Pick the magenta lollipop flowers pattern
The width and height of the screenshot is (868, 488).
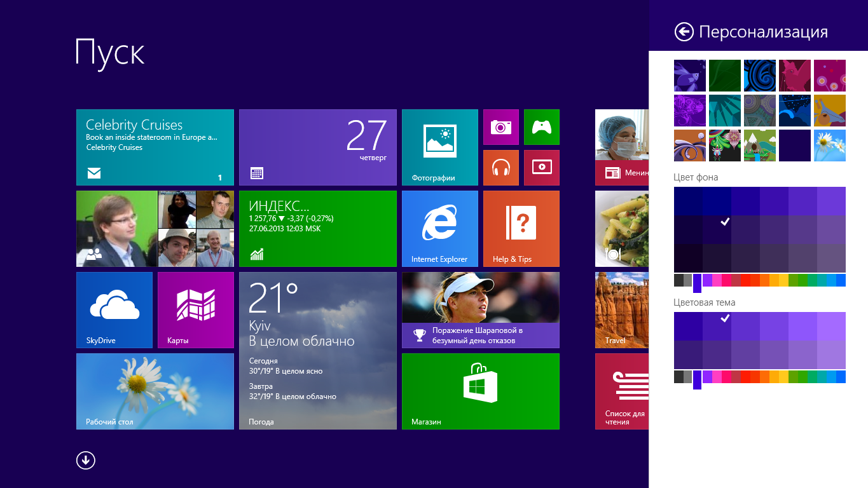830,76
